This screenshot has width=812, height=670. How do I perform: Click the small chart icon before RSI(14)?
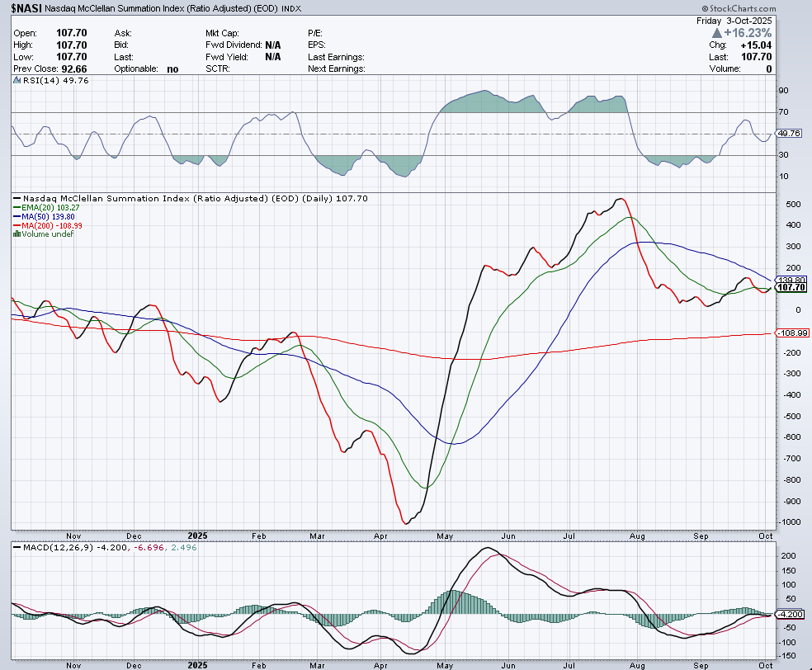(x=17, y=80)
